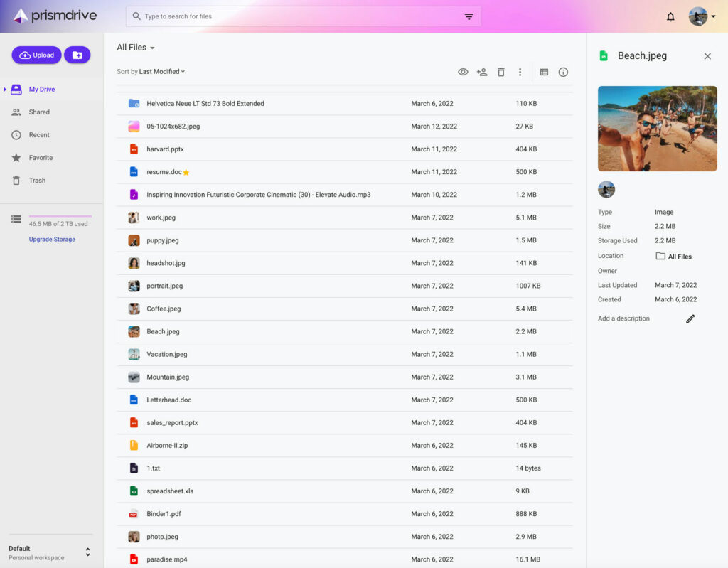Check the storage usage progress bar
Screen dimensions: 728x568
(x=61, y=217)
